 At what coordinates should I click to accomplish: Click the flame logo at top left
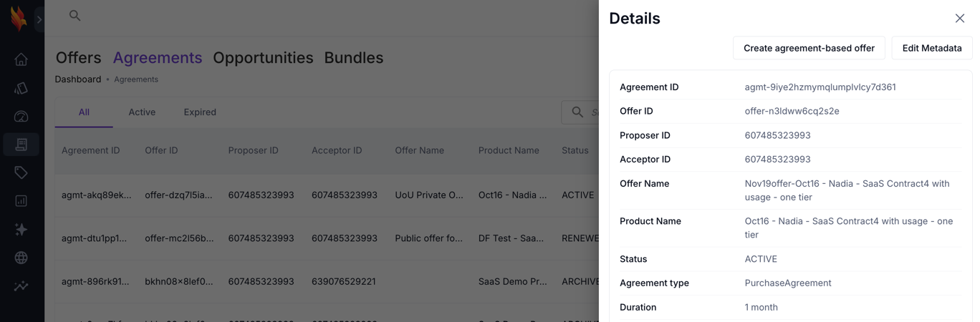pyautogui.click(x=19, y=19)
